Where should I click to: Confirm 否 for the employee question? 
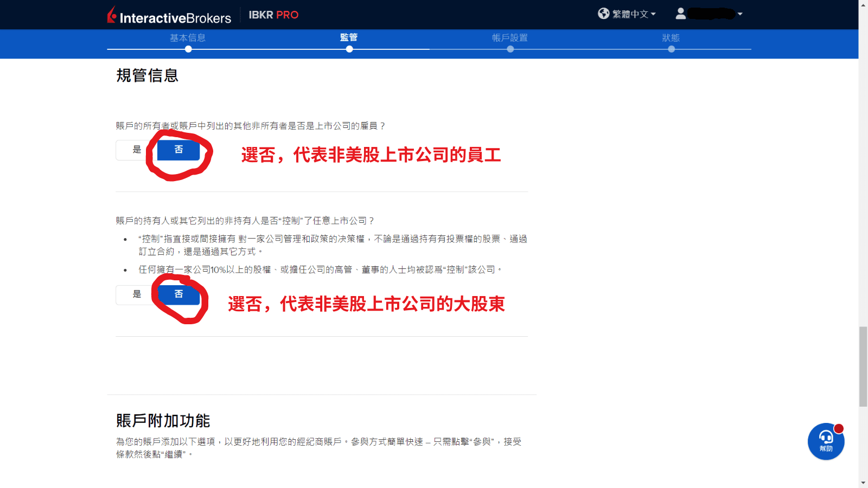[x=178, y=150]
